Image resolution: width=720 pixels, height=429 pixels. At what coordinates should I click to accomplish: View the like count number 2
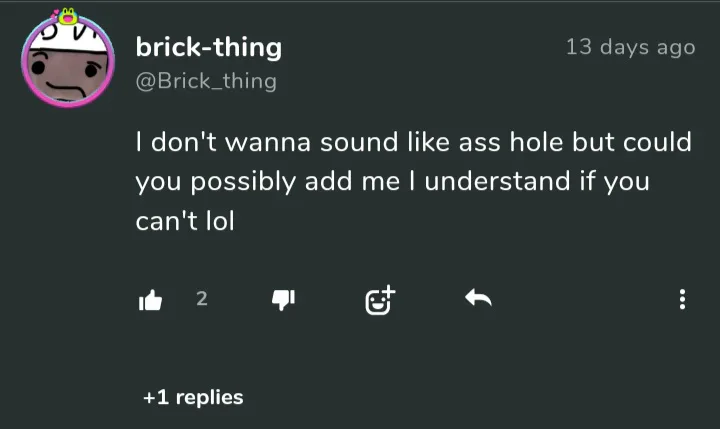pyautogui.click(x=201, y=298)
